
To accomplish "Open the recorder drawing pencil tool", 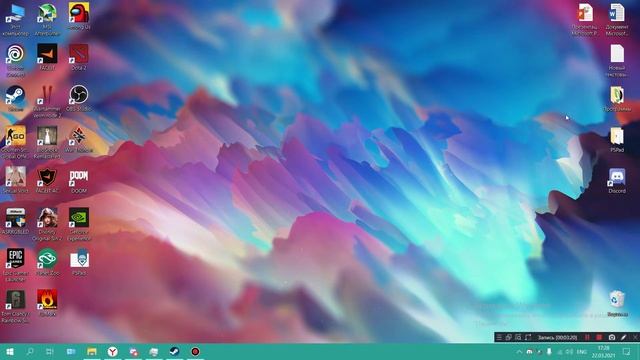I will pos(623,337).
